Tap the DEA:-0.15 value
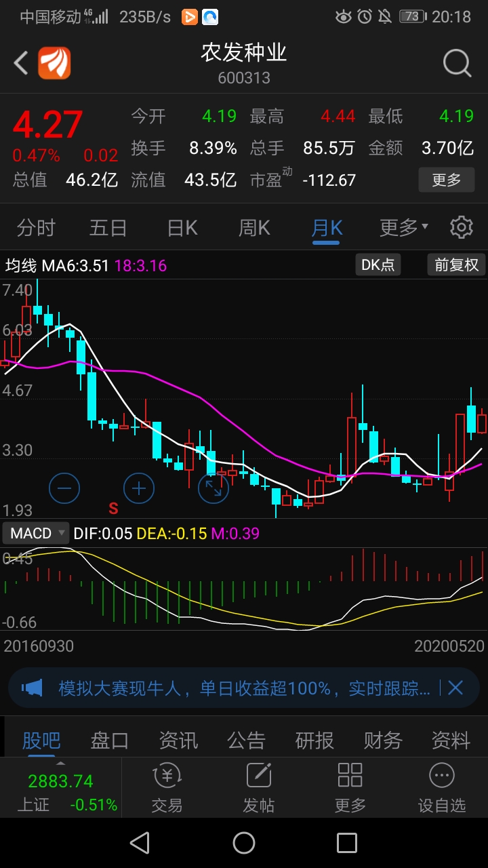Screen dimensions: 488x868 point(171,533)
